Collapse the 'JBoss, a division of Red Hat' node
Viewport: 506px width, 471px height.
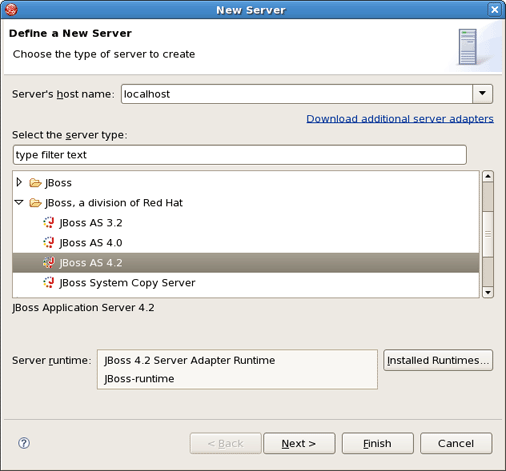(19, 202)
